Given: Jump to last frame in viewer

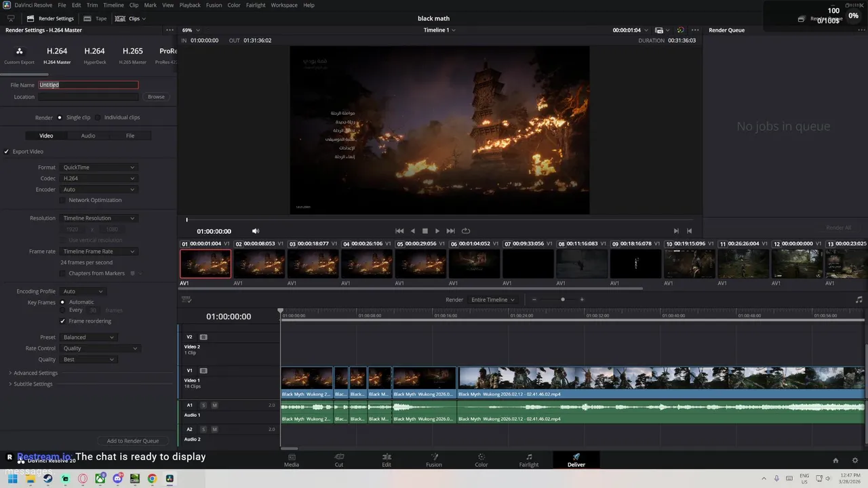Looking at the screenshot, I should 450,231.
